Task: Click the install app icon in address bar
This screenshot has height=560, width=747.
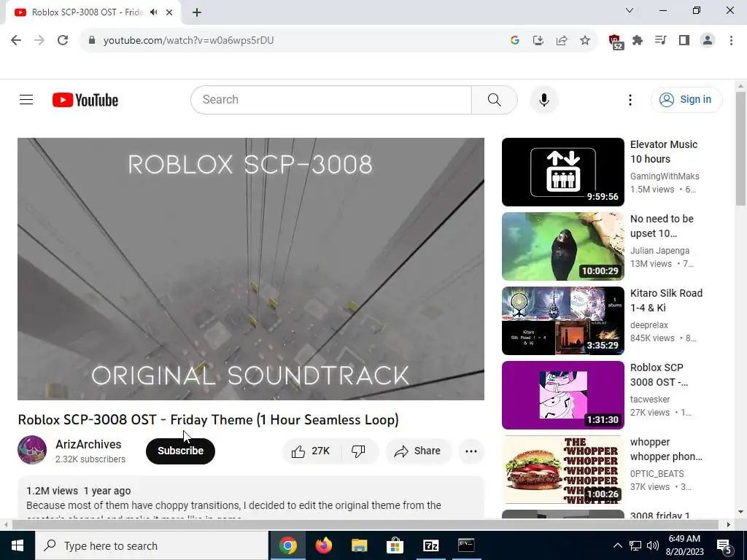Action: 538,41
